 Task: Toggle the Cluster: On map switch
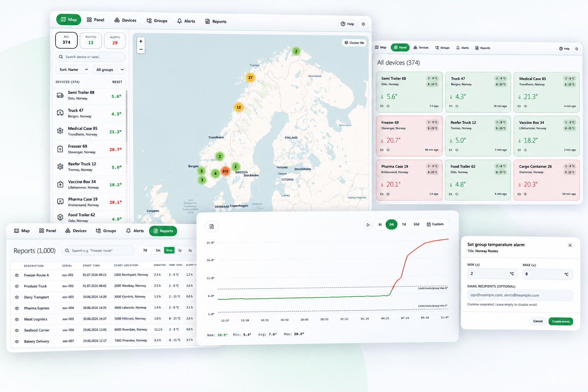(x=354, y=43)
